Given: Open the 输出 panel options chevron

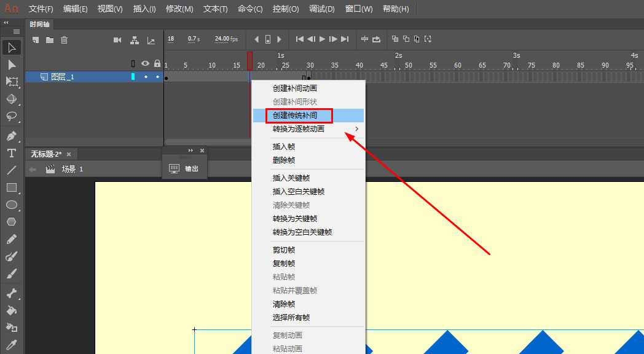Looking at the screenshot, I should (x=190, y=150).
